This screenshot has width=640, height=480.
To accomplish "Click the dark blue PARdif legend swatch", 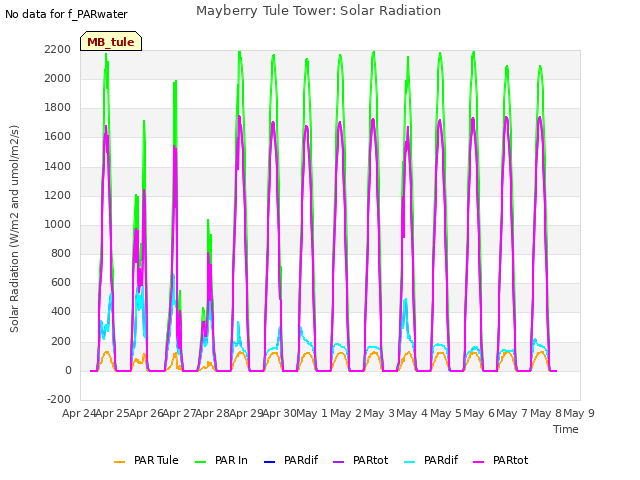I will point(270,462).
